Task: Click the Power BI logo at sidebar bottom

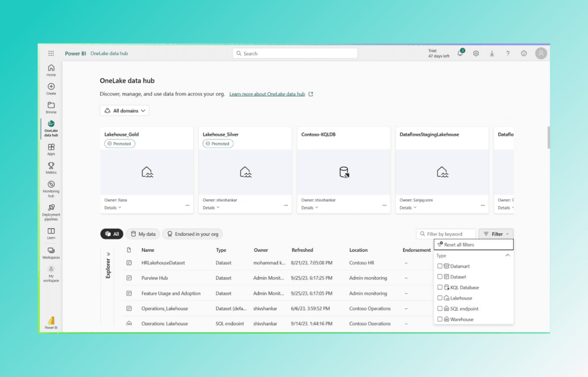Action: 51,322
